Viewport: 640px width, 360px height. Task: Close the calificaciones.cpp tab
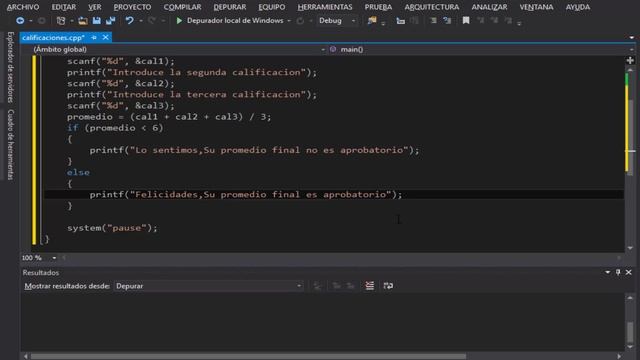[x=105, y=38]
